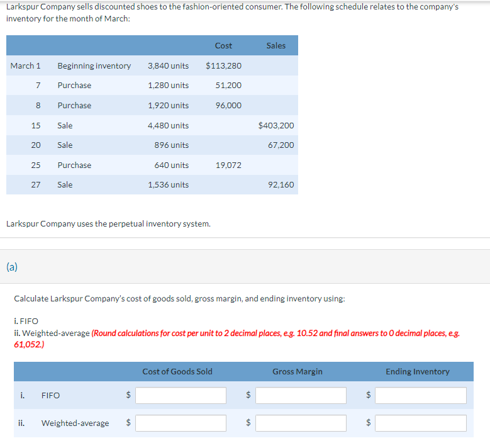The width and height of the screenshot is (490, 448).
Task: Click the Weighted-average Ending Inventory field
Action: 421,423
